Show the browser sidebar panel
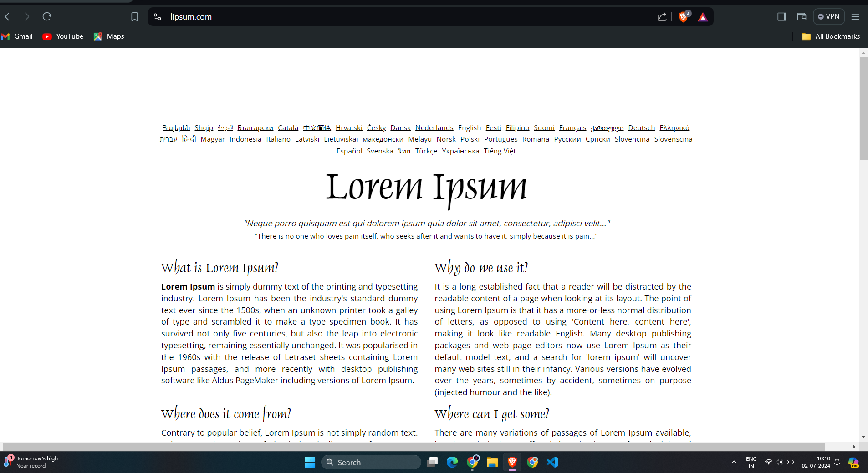Image resolution: width=868 pixels, height=473 pixels. [x=782, y=16]
